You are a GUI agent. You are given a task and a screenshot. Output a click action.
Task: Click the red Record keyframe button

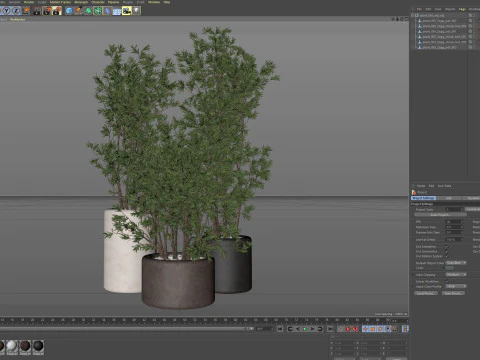click(347, 329)
